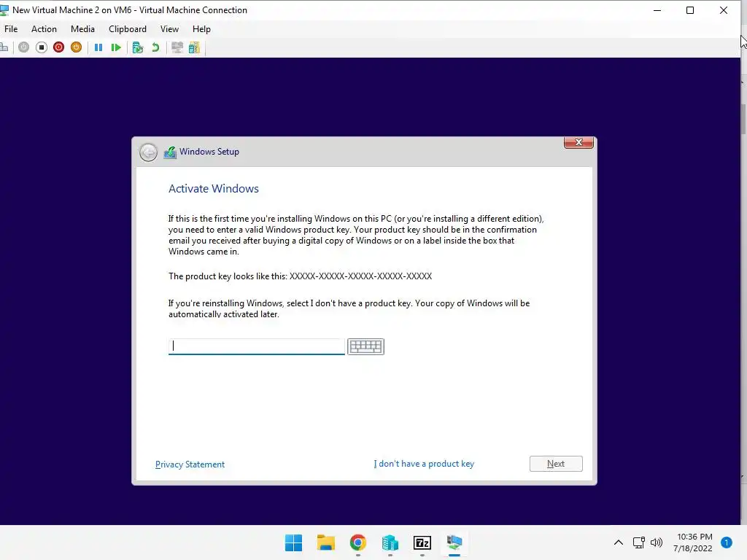Open File Explorer from the taskbar
The image size is (747, 560).
coord(326,542)
